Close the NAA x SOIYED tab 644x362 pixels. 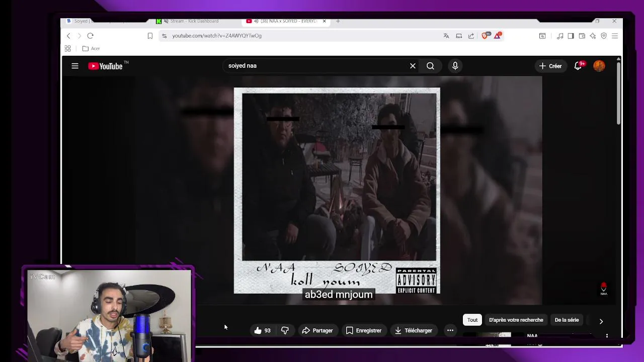coord(324,21)
